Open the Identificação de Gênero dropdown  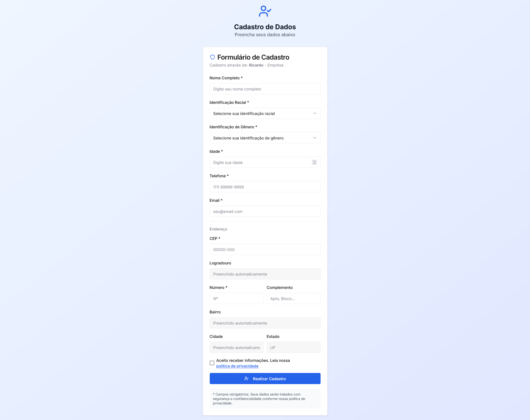[262, 138]
